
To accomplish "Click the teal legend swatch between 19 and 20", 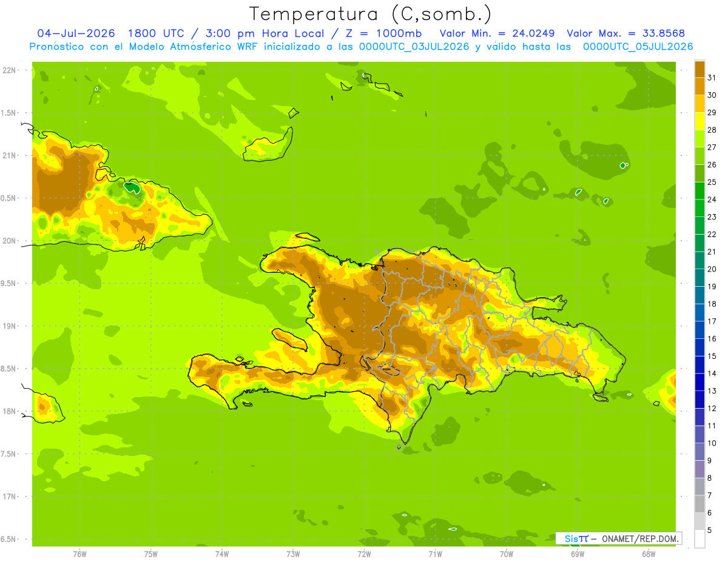I will 699,278.
